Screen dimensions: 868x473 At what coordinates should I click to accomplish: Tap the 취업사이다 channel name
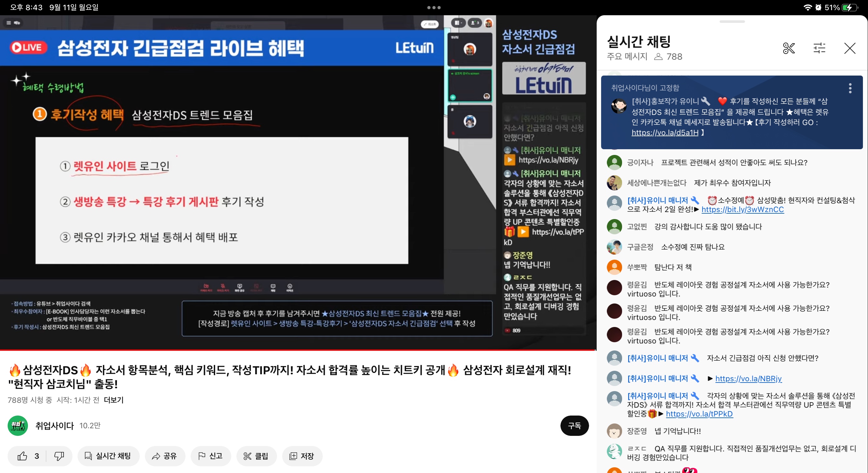(55, 426)
